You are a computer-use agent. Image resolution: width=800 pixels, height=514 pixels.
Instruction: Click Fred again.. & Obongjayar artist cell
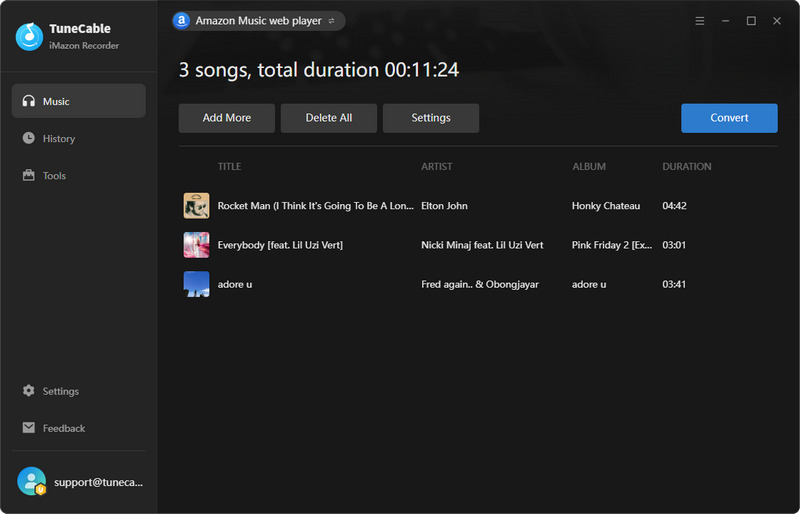click(480, 284)
